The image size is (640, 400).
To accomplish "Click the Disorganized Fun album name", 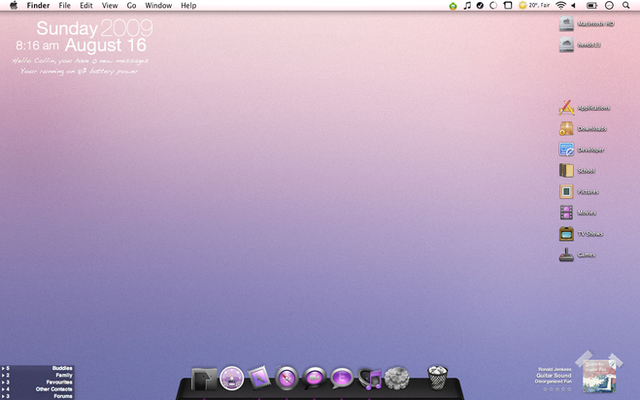I will point(553,382).
